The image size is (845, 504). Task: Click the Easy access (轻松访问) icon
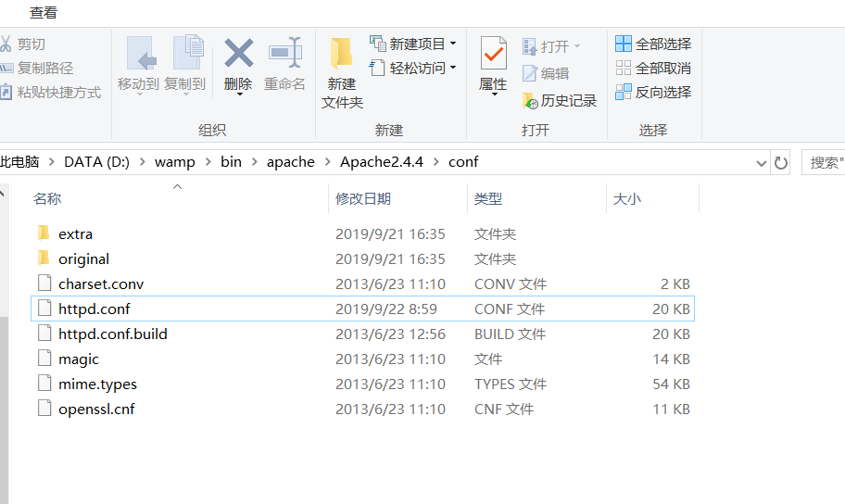coord(377,68)
